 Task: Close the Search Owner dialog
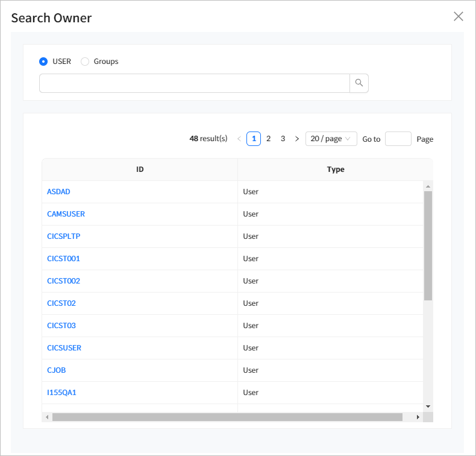[459, 16]
